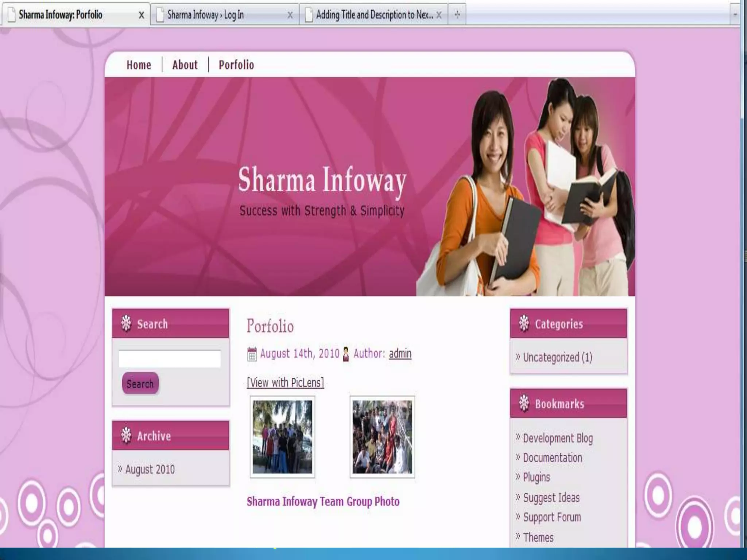Click the pink Search button

(140, 383)
